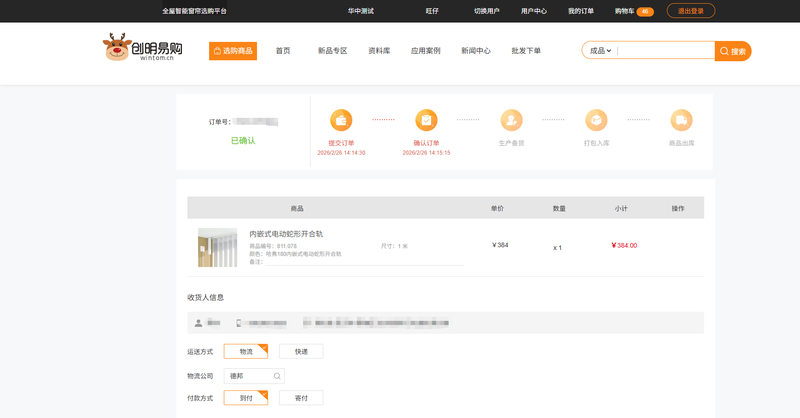Open 应用案例 navigation item
The width and height of the screenshot is (800, 418).
[426, 51]
